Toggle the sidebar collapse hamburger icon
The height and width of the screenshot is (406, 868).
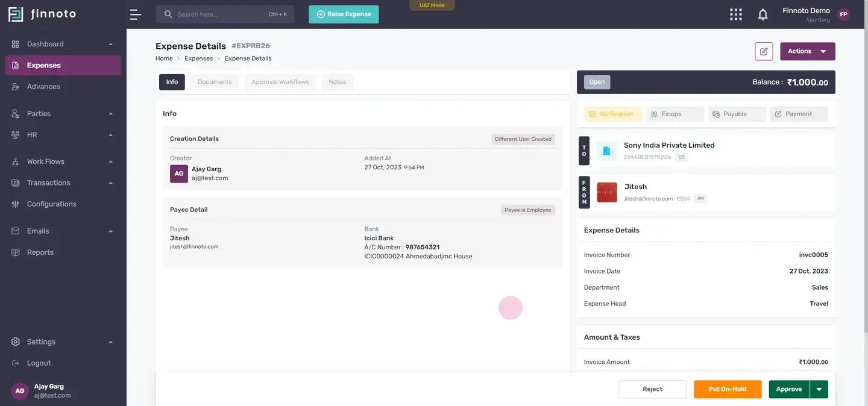point(136,14)
